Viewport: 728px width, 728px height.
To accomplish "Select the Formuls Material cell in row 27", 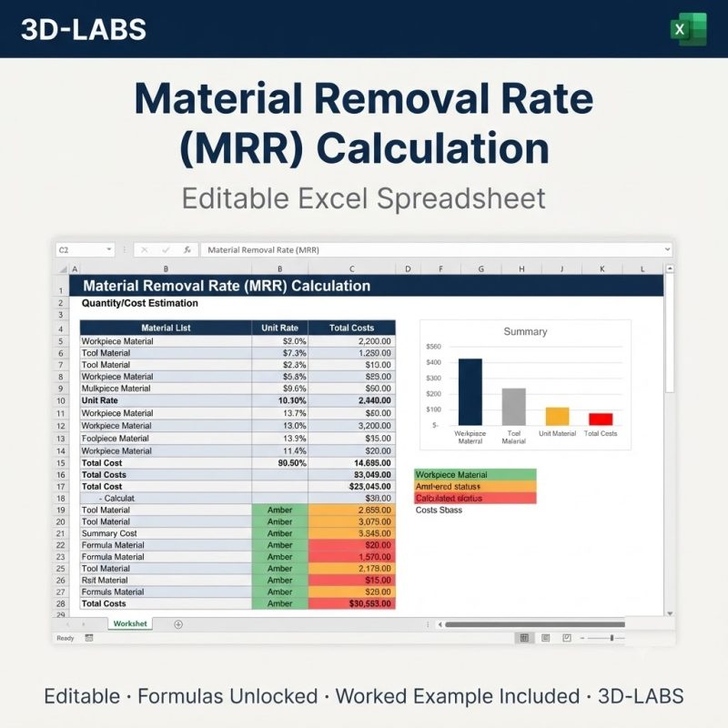I will click(x=166, y=592).
